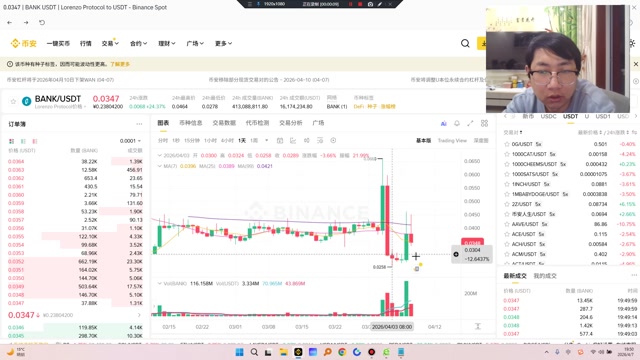Viewport: 640px width, 360px height.
Task: Open the 理财 dropdown menu
Action: tap(167, 43)
